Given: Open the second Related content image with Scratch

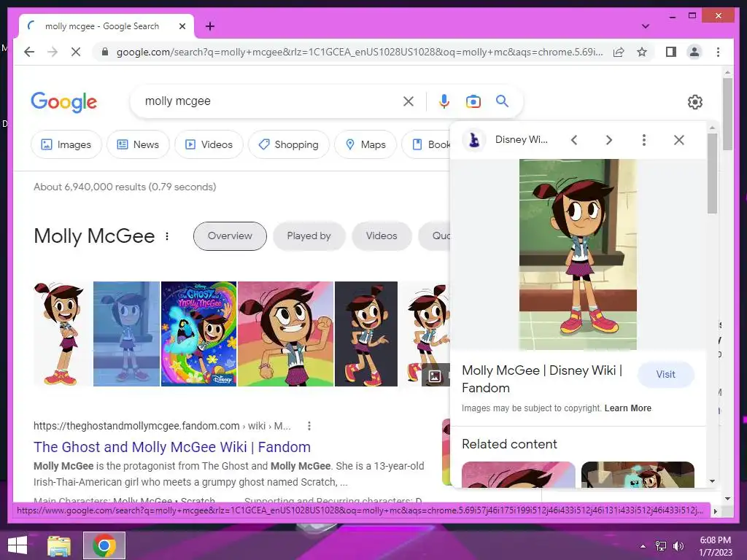Looking at the screenshot, I should (x=638, y=475).
